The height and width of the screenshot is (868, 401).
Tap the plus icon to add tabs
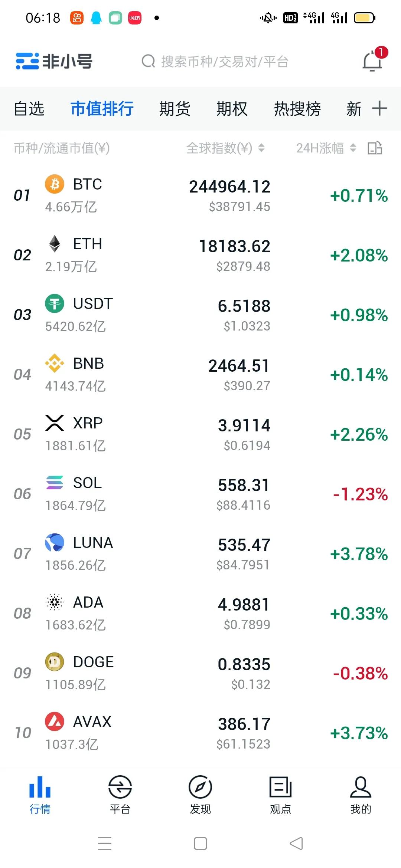pyautogui.click(x=379, y=109)
